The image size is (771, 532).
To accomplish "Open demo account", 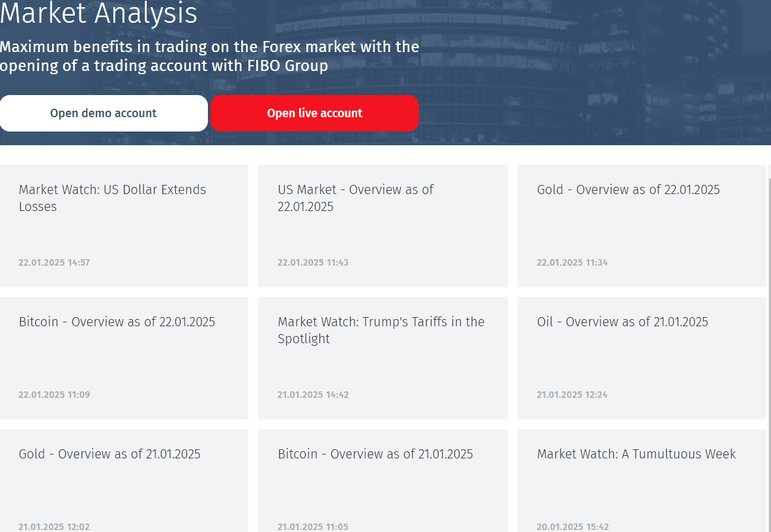I will pos(104,113).
